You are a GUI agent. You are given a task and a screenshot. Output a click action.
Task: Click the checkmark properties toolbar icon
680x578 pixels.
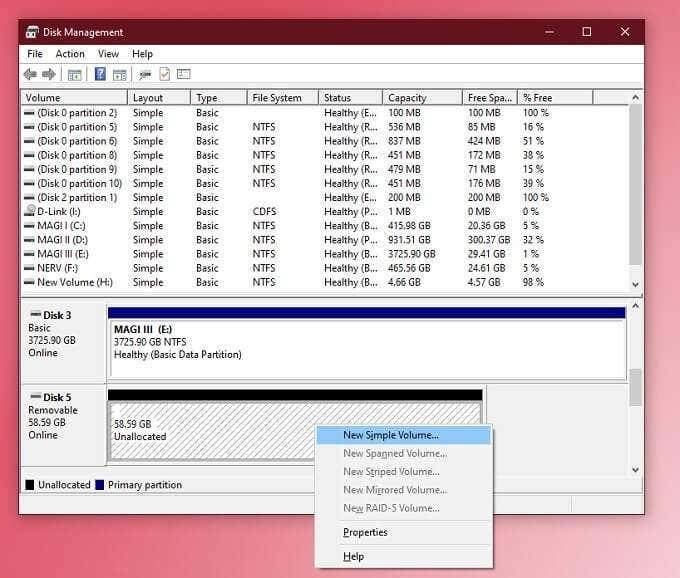[164, 74]
